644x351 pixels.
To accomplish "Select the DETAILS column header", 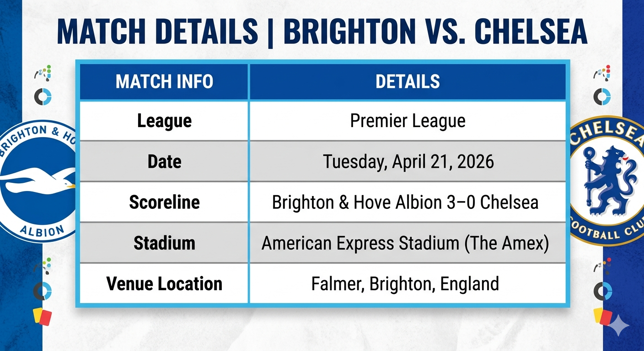I will pos(408,82).
